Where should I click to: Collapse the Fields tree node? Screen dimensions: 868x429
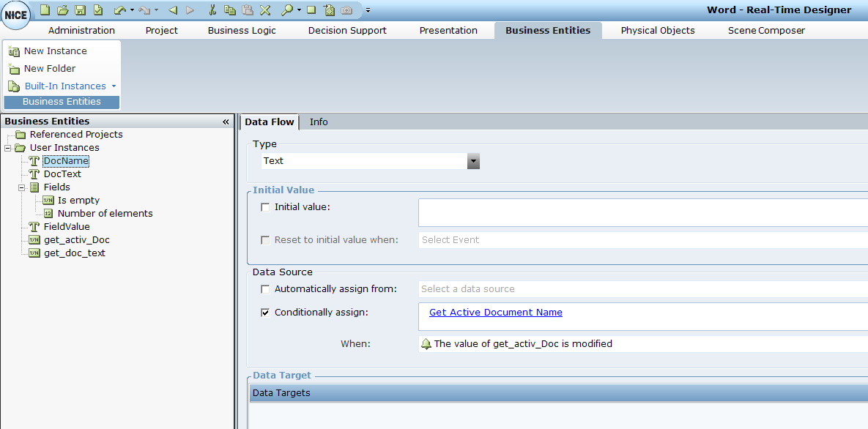(x=22, y=187)
